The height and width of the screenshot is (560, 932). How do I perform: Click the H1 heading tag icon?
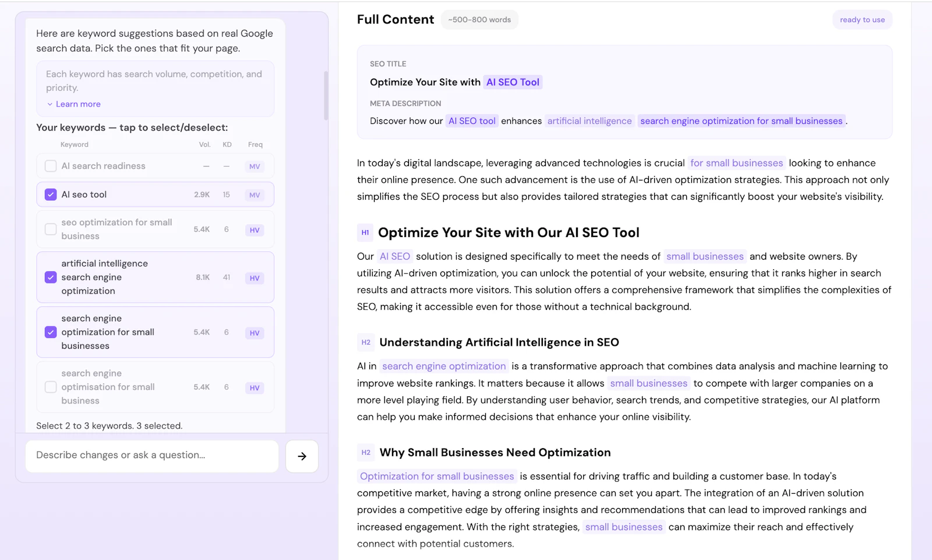coord(365,233)
